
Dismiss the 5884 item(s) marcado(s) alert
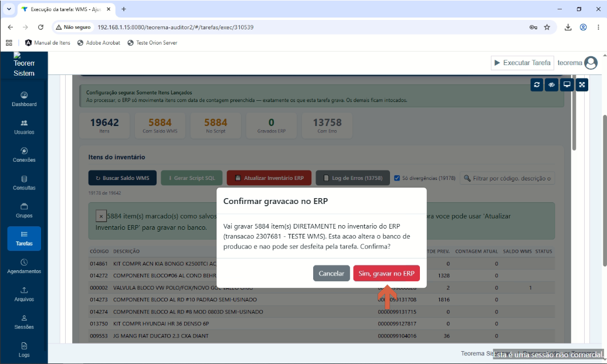pos(101,216)
